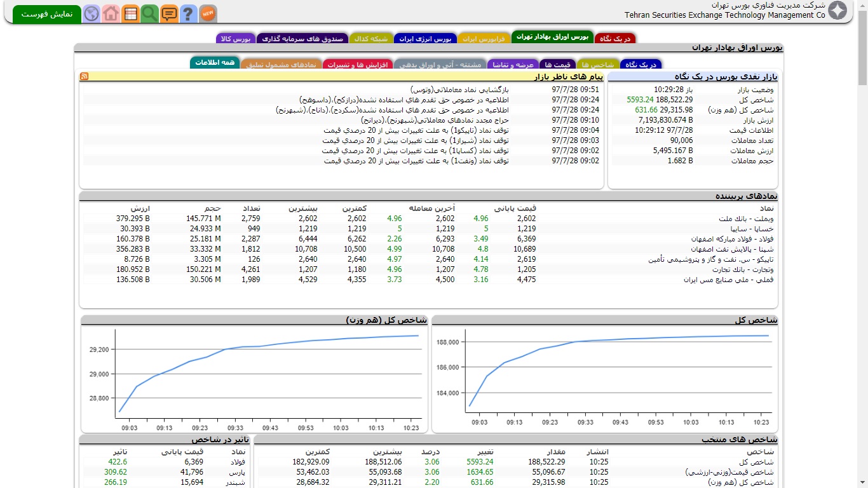Open the بورس انرژی ایران tab
The height and width of the screenshot is (488, 868).
pos(425,38)
